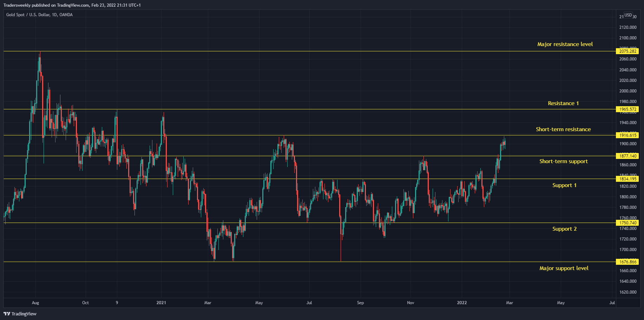Select the 1676.866 price label
The height and width of the screenshot is (320, 644).
(x=627, y=262)
